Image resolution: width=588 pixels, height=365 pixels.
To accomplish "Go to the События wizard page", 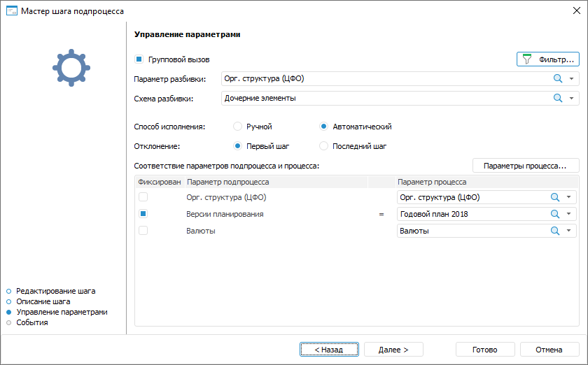I will (x=31, y=322).
